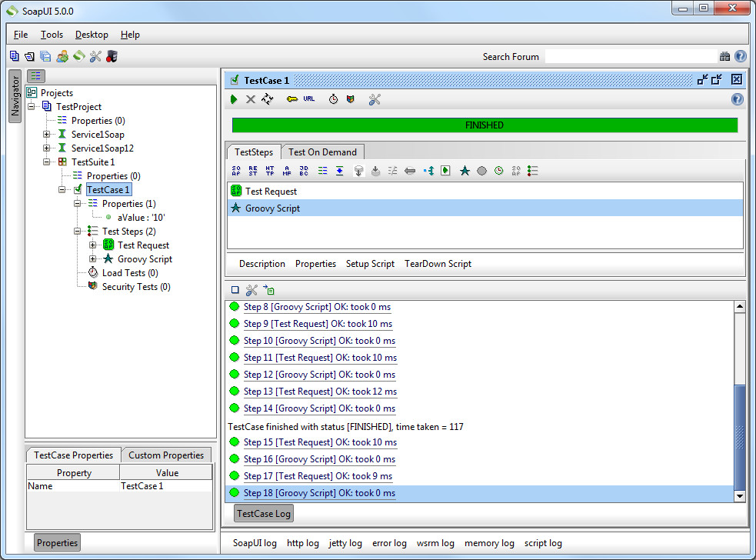The height and width of the screenshot is (560, 756).
Task: Add a Properties step from TestSteps toolbar
Action: pos(322,171)
